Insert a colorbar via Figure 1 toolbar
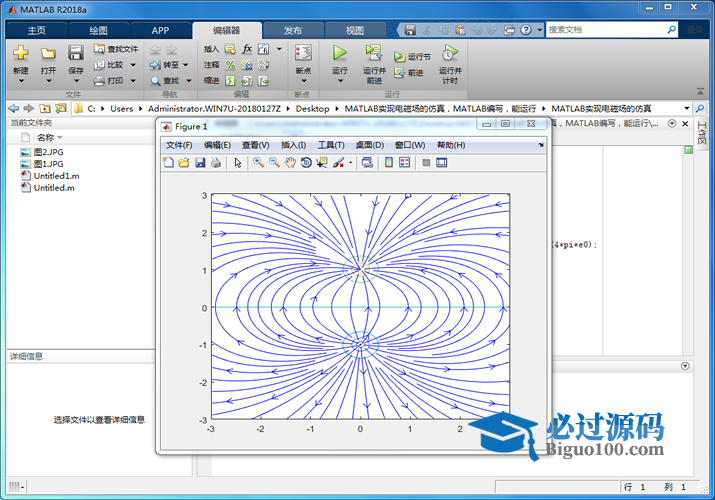 (389, 163)
